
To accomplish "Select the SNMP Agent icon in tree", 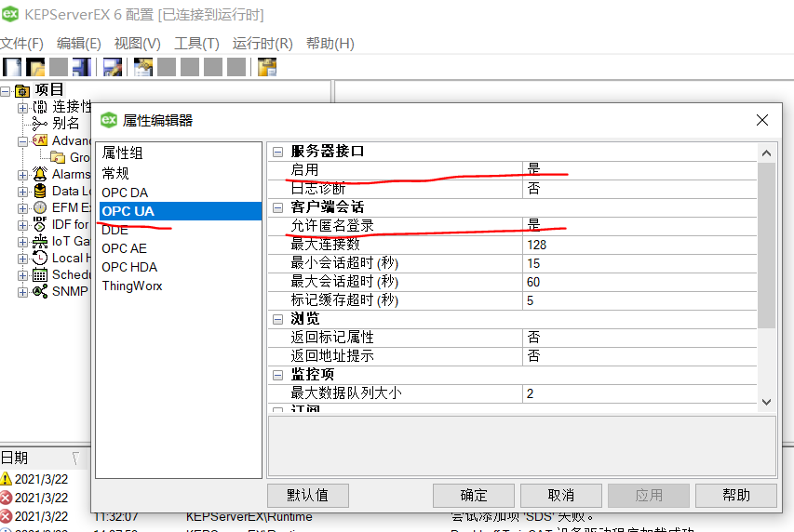I will tap(40, 291).
